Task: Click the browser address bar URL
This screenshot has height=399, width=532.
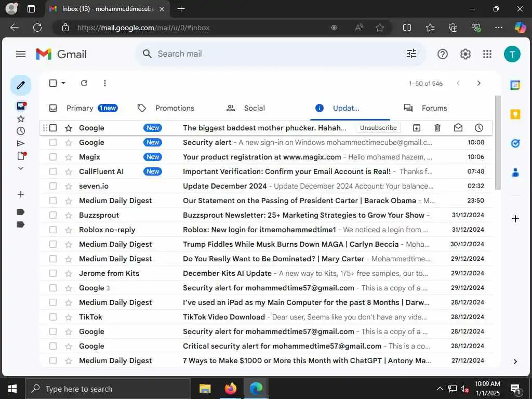Action: tap(143, 28)
